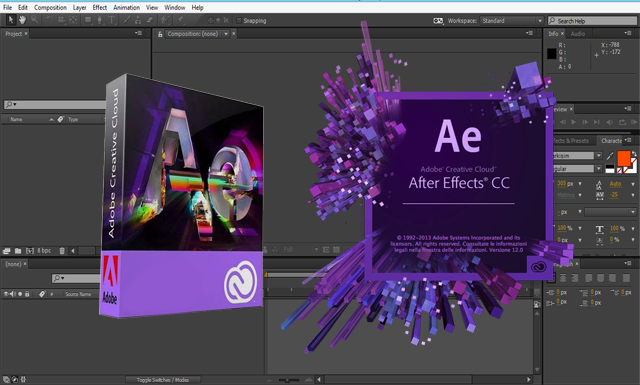Open the Effect menu
This screenshot has height=385, width=640.
[100, 7]
